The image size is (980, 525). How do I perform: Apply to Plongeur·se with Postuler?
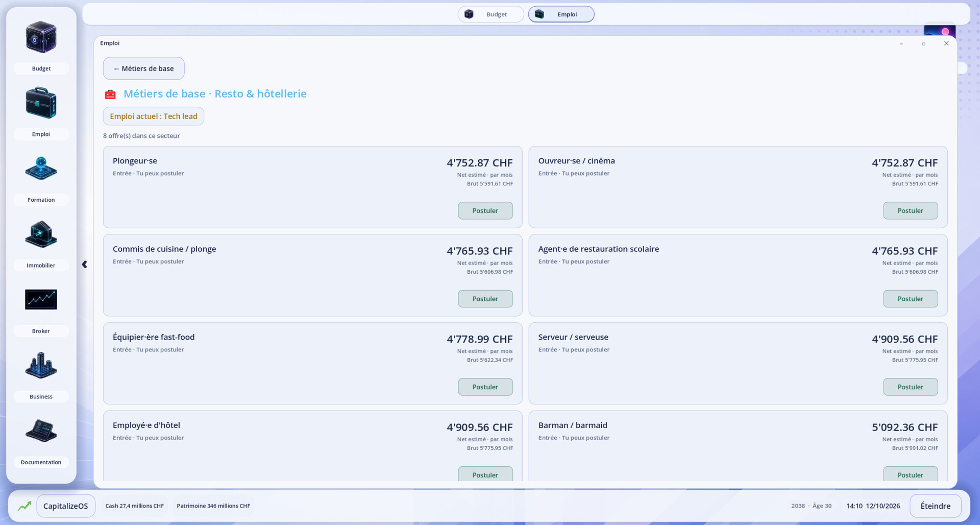[485, 210]
